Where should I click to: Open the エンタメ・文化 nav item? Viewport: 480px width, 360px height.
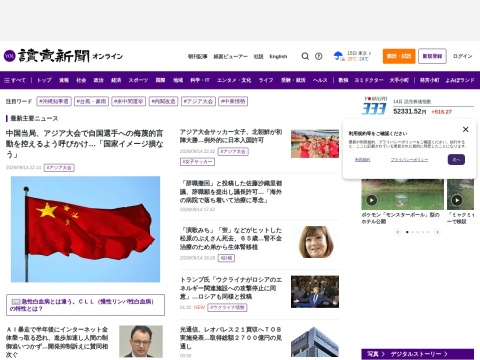[234, 80]
